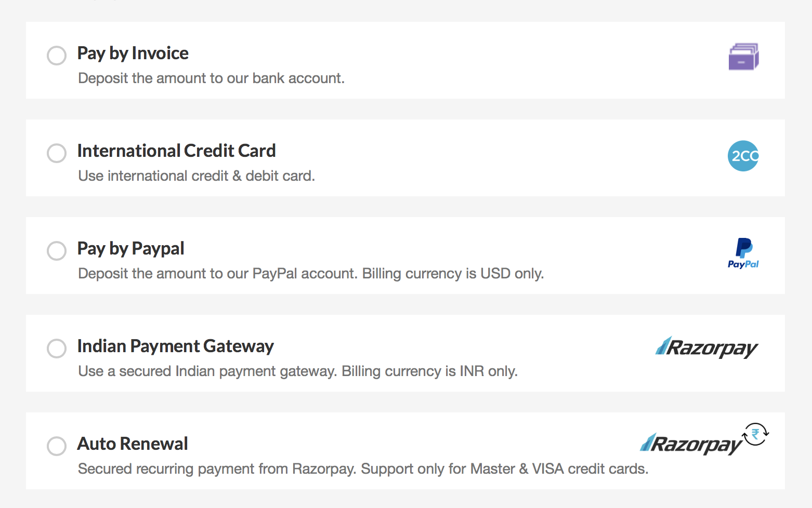
Task: Click 'Deposit the amount to our bank account' text
Action: point(212,78)
